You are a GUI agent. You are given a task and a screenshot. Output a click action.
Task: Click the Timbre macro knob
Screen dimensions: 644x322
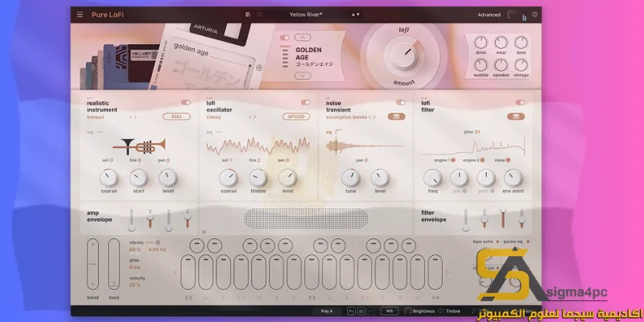[x=441, y=312]
